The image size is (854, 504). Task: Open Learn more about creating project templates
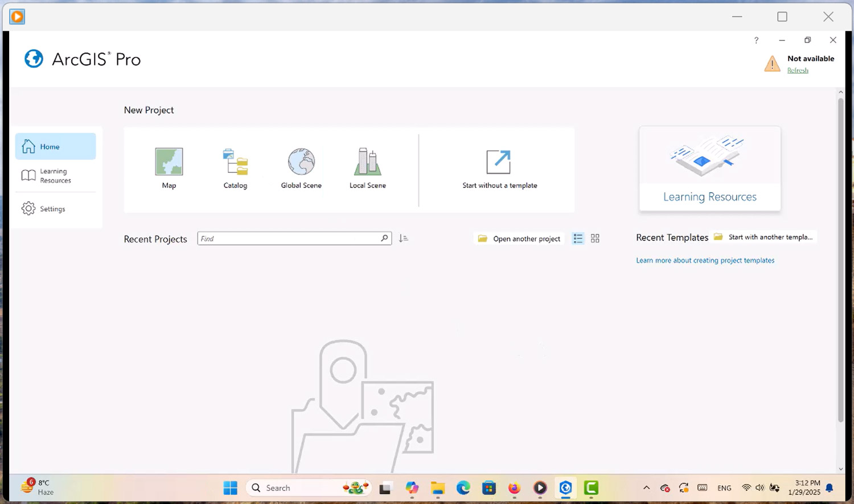(x=705, y=261)
